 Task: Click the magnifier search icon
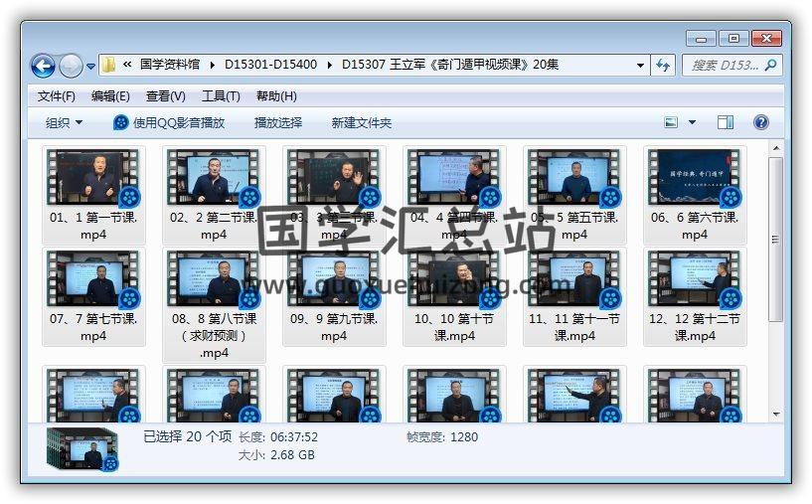coord(771,66)
